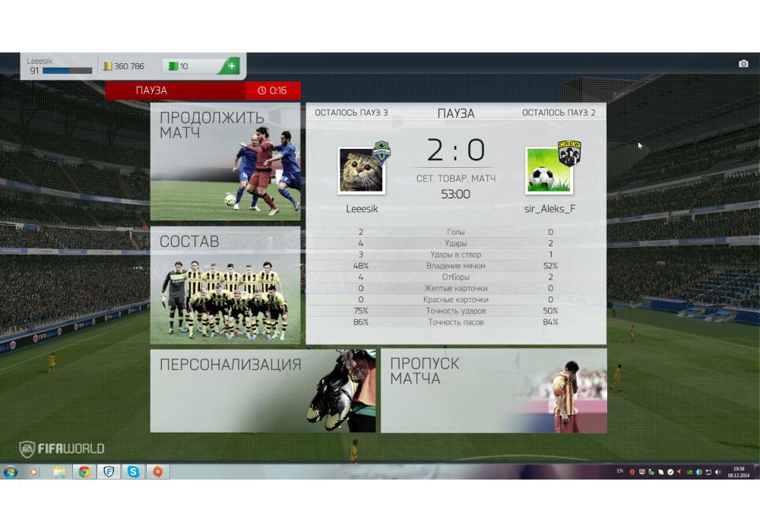Switch to Google Chrome on taskbar

tap(84, 471)
